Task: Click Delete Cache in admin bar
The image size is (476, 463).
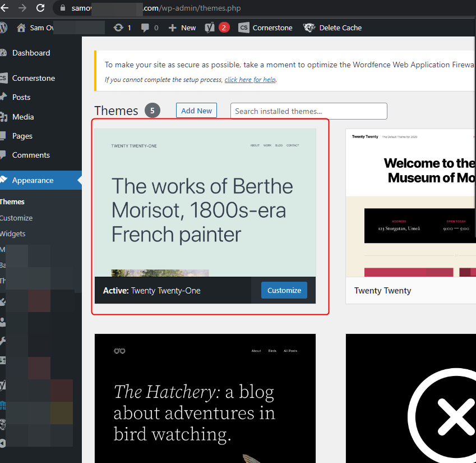Action: pos(332,27)
